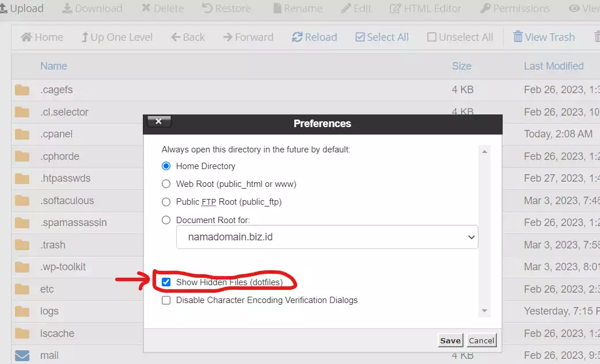
Task: Select the Home Directory radio option
Action: [166, 166]
